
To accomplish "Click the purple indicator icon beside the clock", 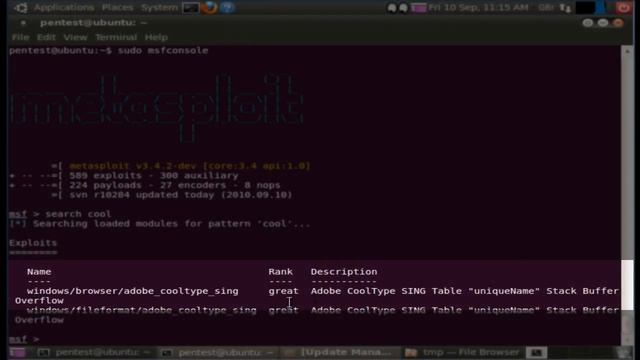I will 418,7.
